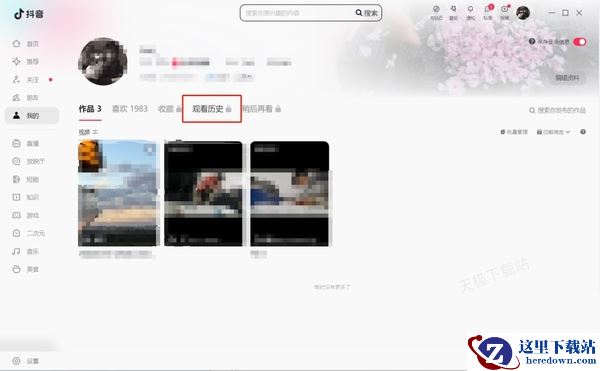Open the small account avatar in top bar
This screenshot has width=600, height=371.
point(523,13)
